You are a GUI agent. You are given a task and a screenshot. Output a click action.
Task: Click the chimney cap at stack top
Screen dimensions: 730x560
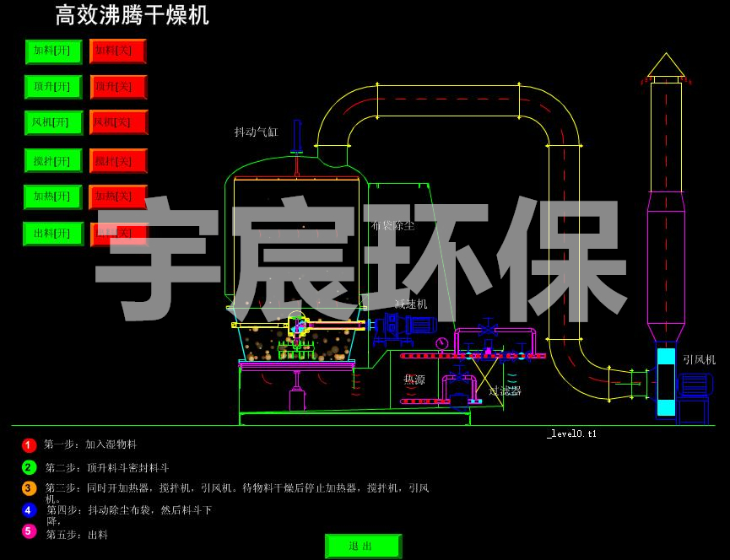[666, 67]
